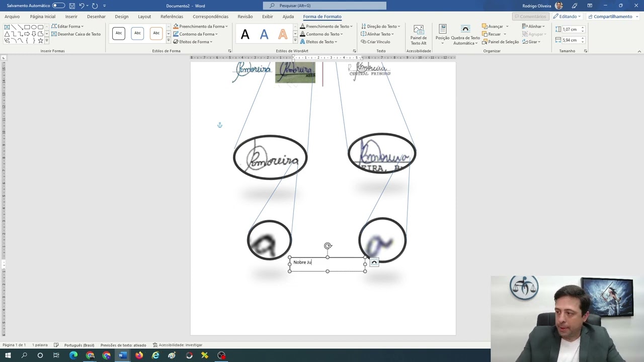Expand the shape styles gallery
Viewport: 644px width, 362px height.
[168, 41]
